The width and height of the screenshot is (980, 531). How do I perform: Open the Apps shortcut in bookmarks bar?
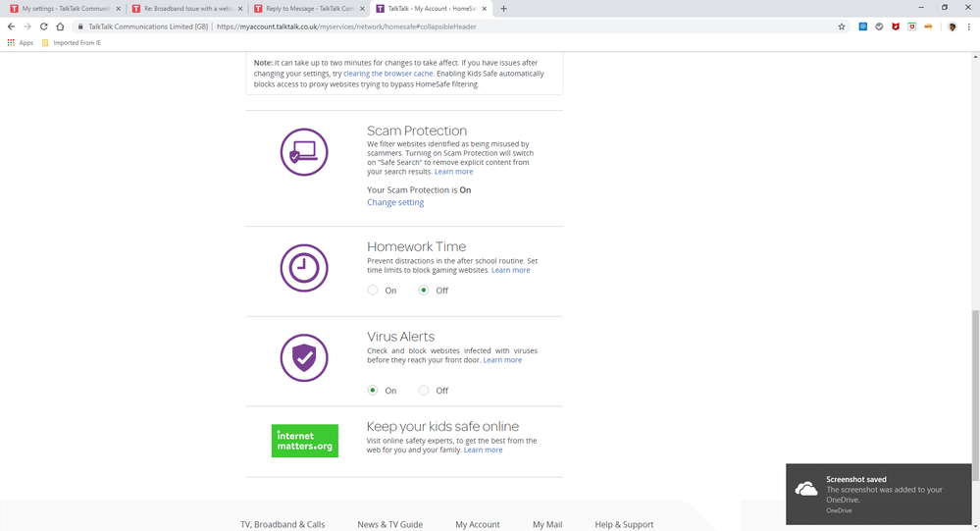point(20,43)
